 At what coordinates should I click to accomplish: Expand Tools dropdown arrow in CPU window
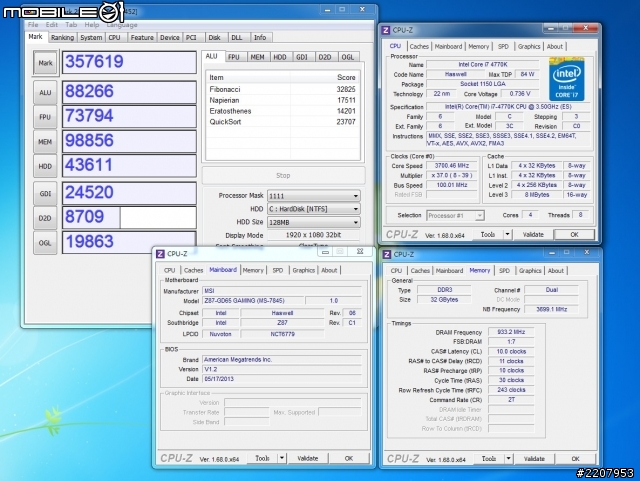(x=507, y=234)
